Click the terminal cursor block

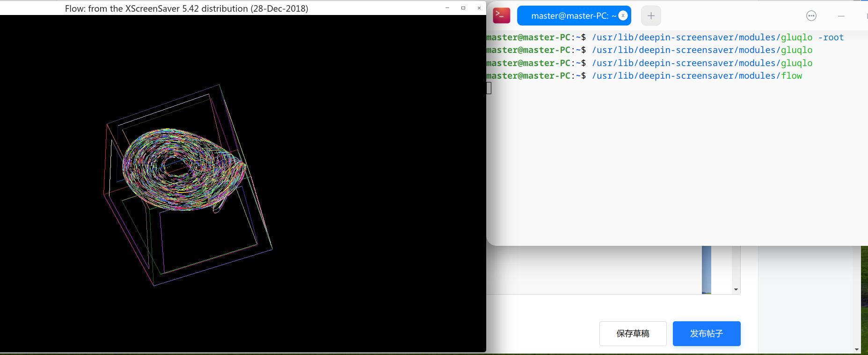(489, 88)
